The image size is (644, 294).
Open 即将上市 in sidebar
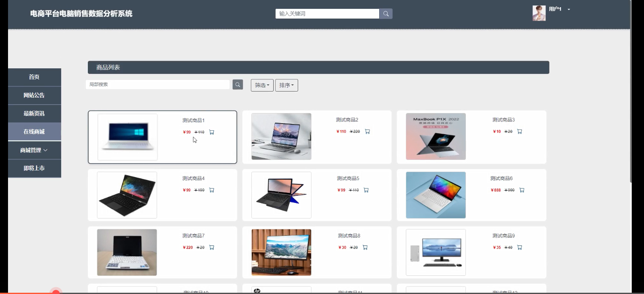[34, 168]
